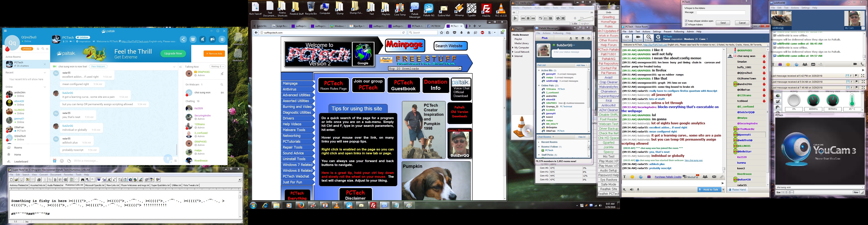Click the My Cam button in PCTech Voice Room

tap(638, 38)
